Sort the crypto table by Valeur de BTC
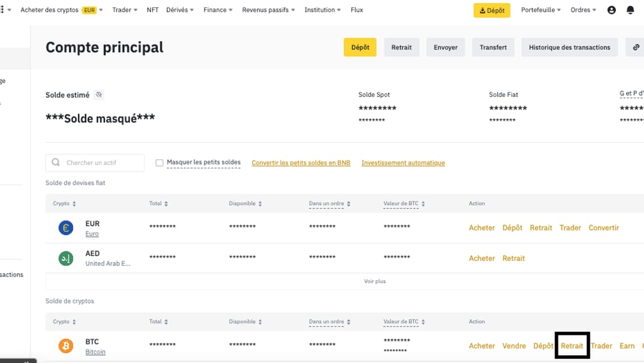 (423, 322)
